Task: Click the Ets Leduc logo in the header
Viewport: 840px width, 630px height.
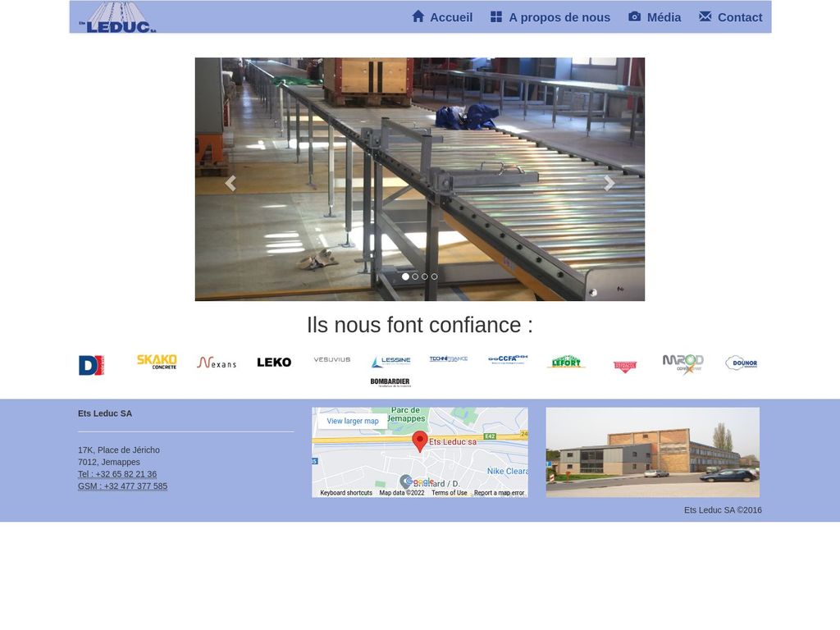Action: [117, 17]
